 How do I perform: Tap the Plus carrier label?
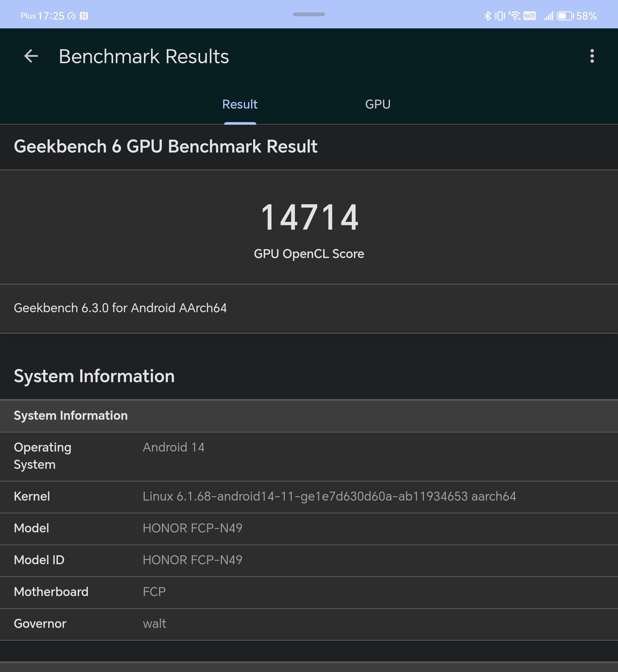(28, 16)
